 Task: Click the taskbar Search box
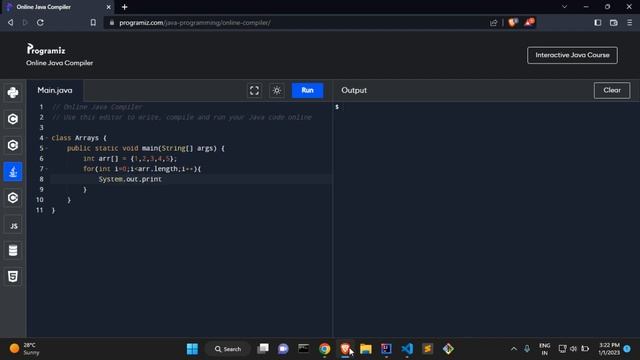[x=228, y=349]
